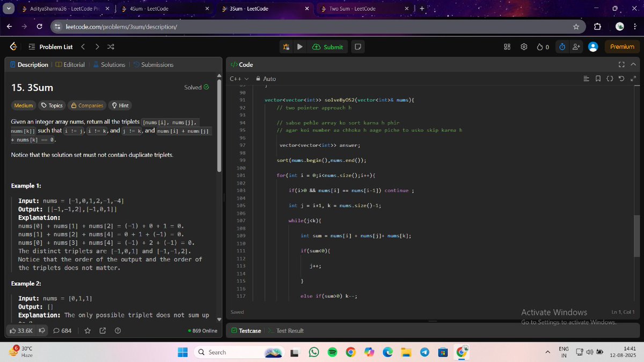Image resolution: width=644 pixels, height=362 pixels.
Task: Show the Hint tag
Action: click(x=120, y=106)
